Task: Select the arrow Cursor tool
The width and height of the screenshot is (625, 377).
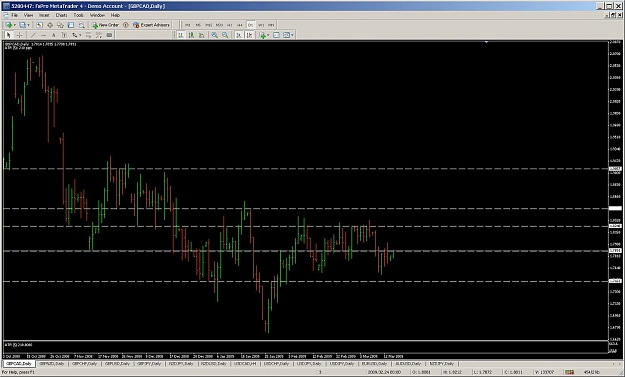Action: click(x=8, y=35)
